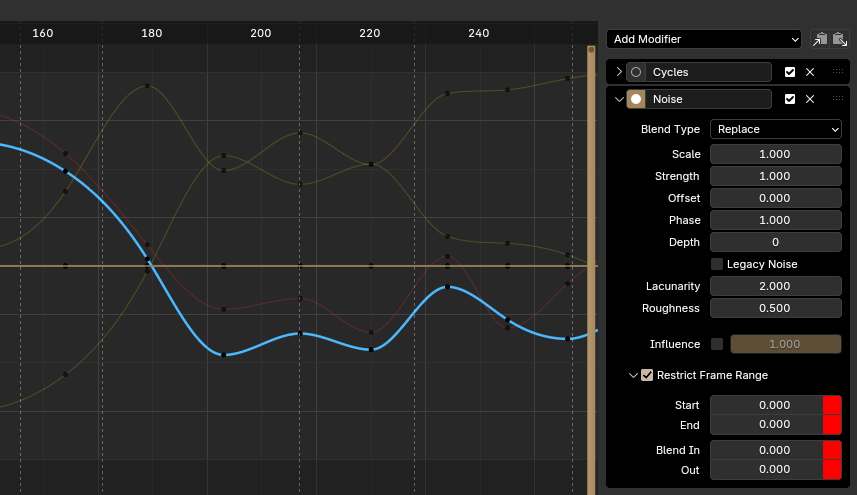
Task: Click frame 220 on the timeline ruler
Action: tap(369, 33)
